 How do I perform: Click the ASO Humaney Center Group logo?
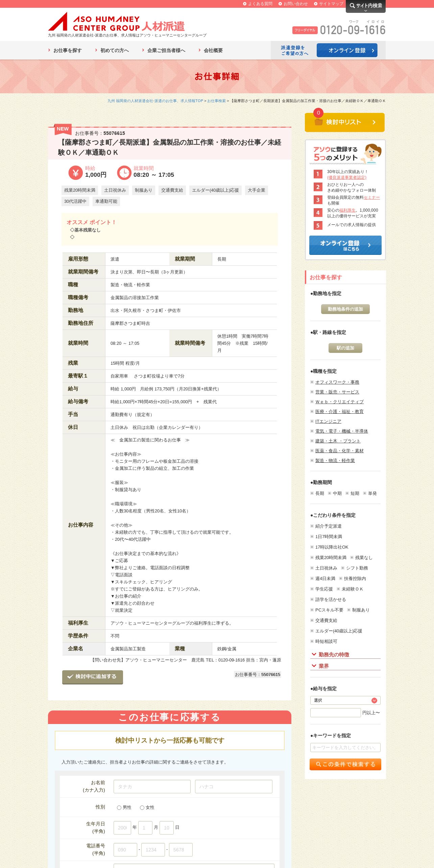(x=117, y=22)
